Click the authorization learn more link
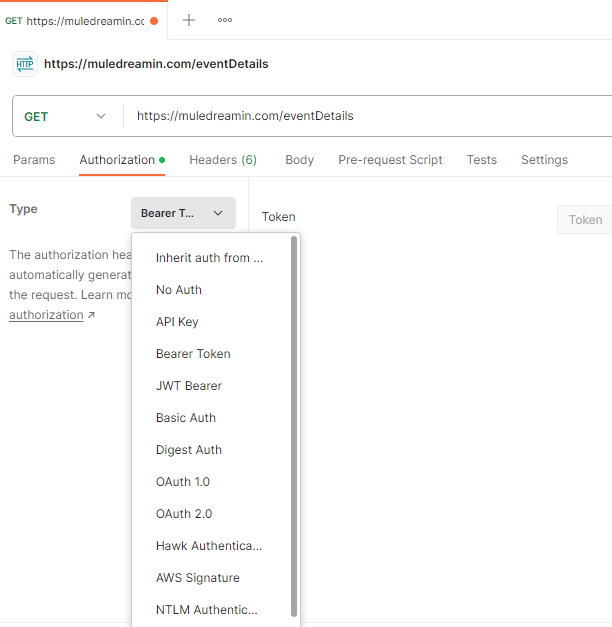The height and width of the screenshot is (627, 612). point(47,315)
